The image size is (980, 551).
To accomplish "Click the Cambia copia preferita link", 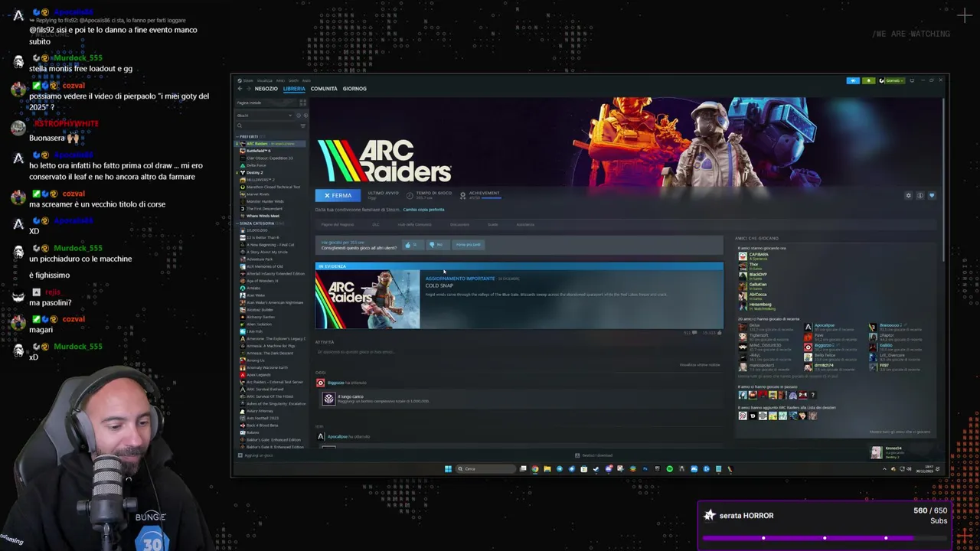I will (423, 210).
